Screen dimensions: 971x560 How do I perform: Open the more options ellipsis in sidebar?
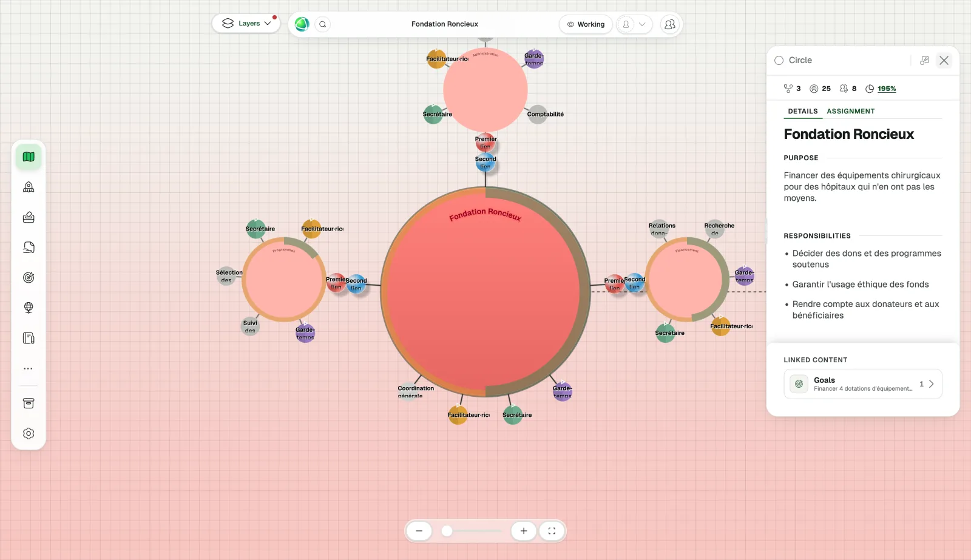29,368
